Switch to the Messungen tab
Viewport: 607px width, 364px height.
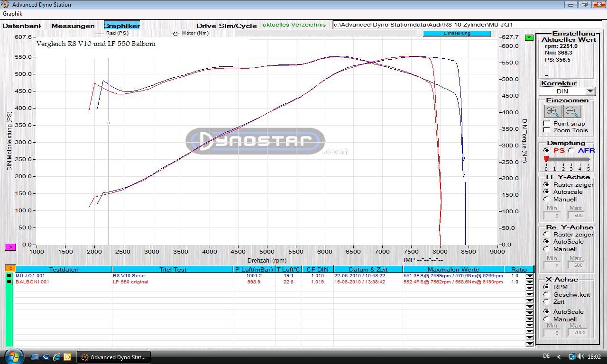click(x=73, y=26)
